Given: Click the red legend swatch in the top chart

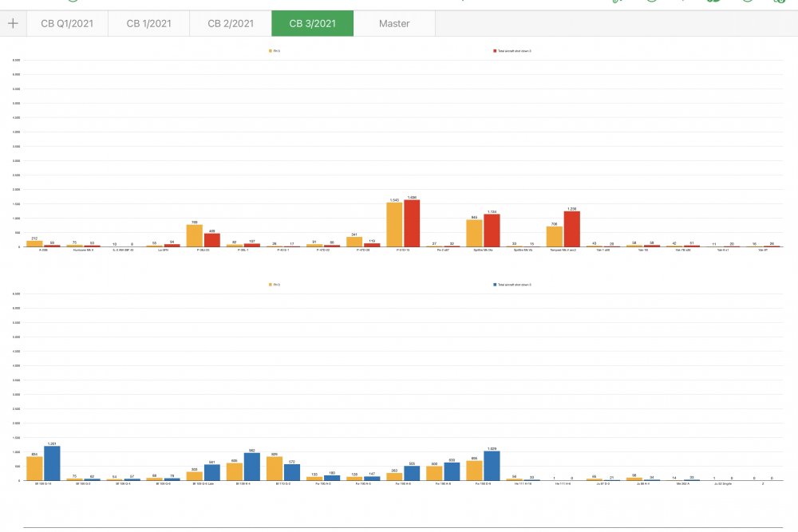Looking at the screenshot, I should tap(495, 51).
